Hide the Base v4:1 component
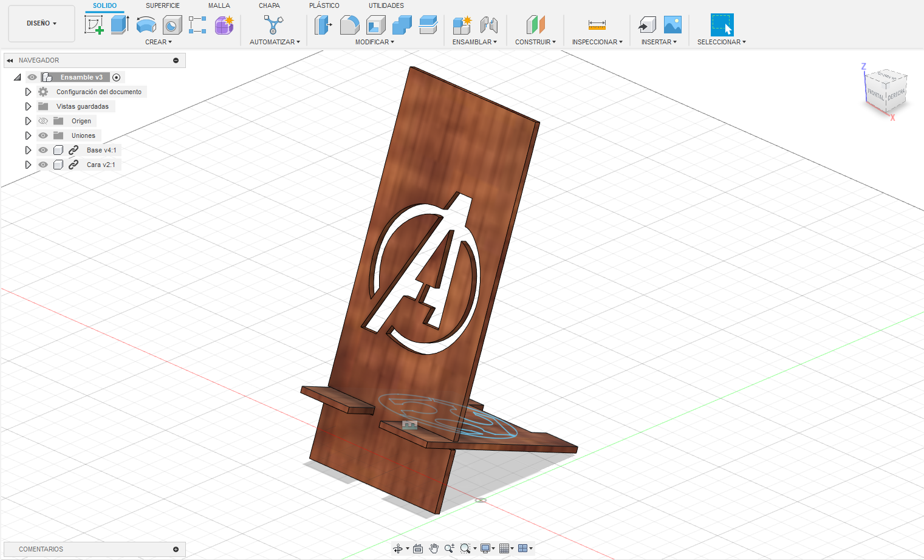The width and height of the screenshot is (924, 560). tap(43, 150)
